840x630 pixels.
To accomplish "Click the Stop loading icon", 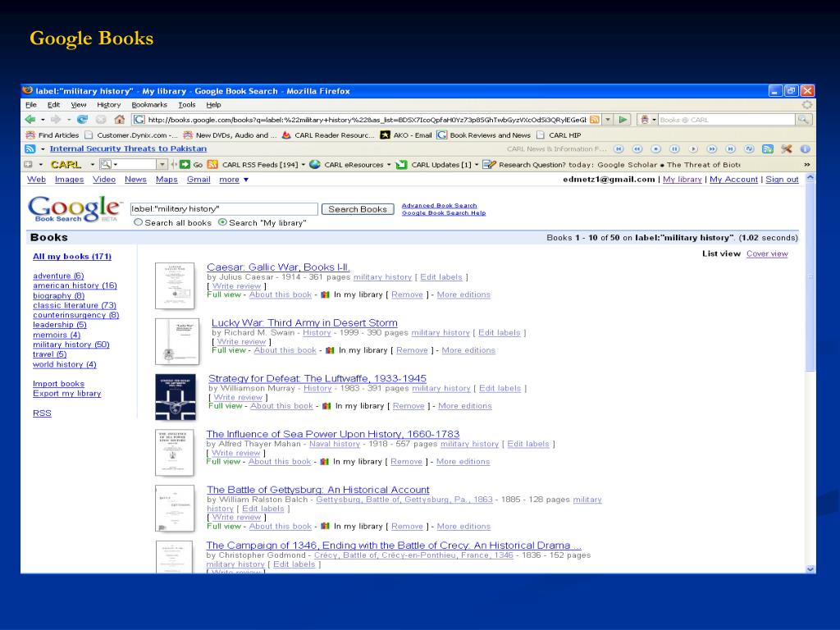I will click(101, 120).
